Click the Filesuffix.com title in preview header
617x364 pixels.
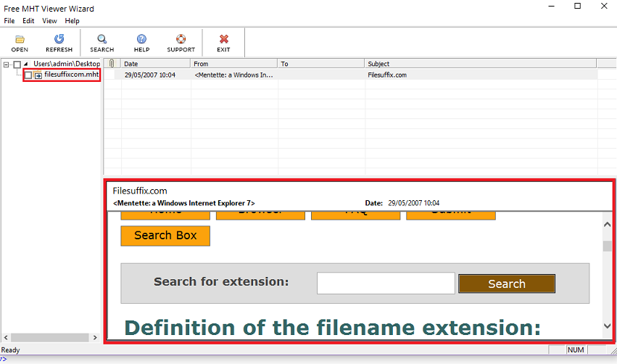[140, 191]
